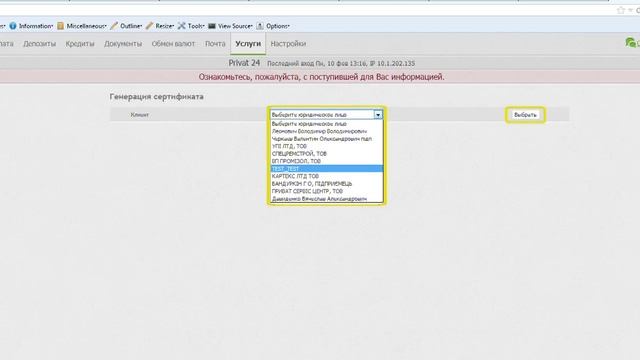
Task: Select the first placeholder option in the open list
Action: tap(327, 124)
